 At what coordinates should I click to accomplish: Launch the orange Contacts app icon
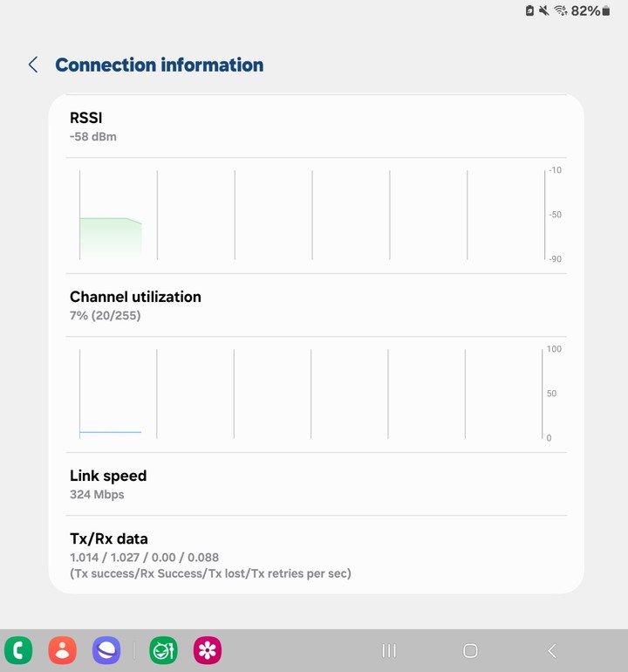click(63, 650)
